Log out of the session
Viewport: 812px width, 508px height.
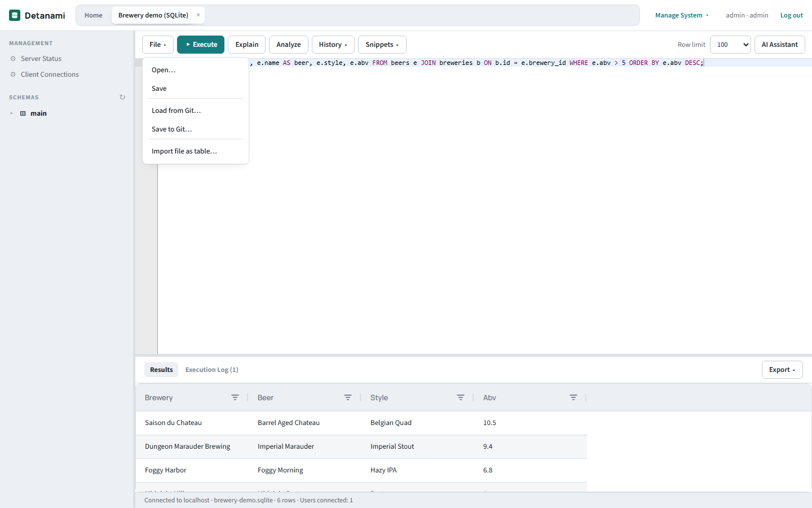click(x=791, y=15)
